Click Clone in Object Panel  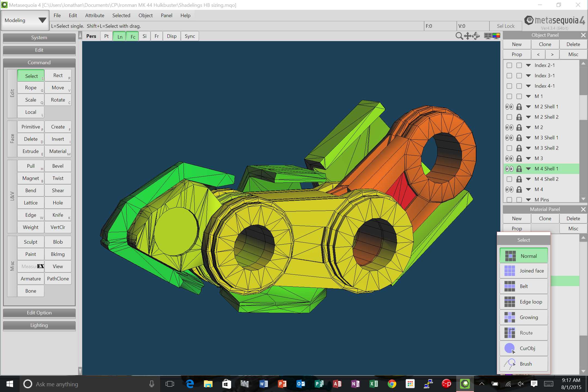point(545,44)
